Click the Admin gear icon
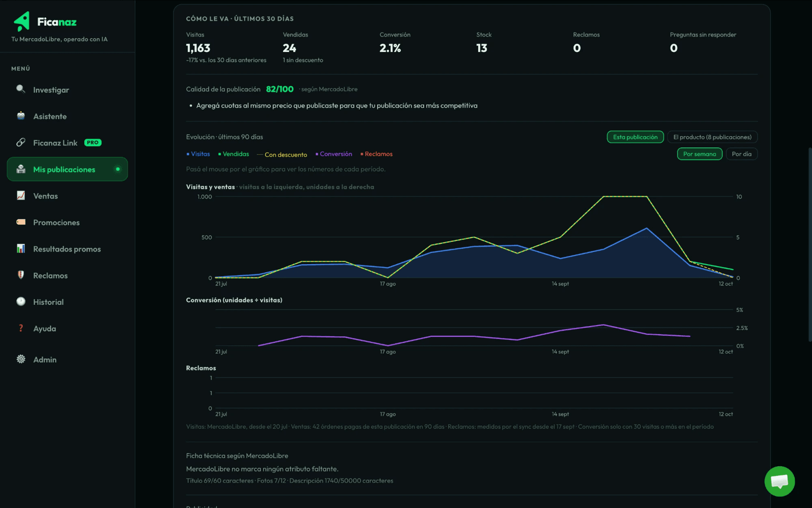 21,359
